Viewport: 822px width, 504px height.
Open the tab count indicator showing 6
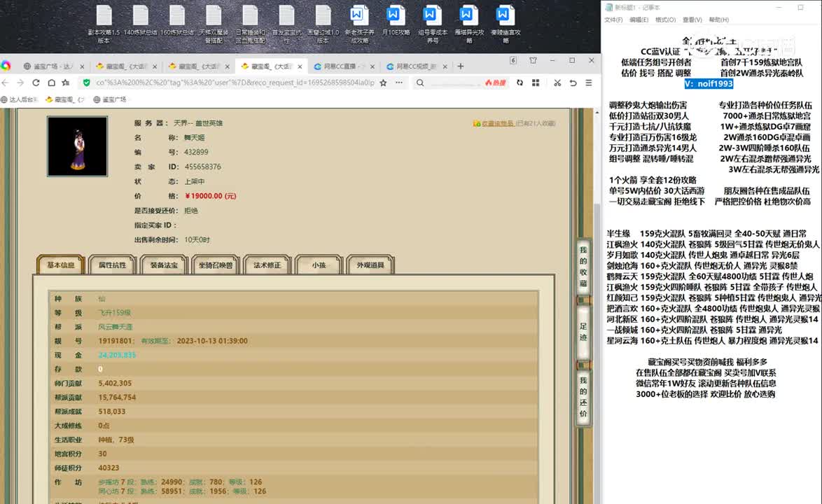click(x=513, y=61)
